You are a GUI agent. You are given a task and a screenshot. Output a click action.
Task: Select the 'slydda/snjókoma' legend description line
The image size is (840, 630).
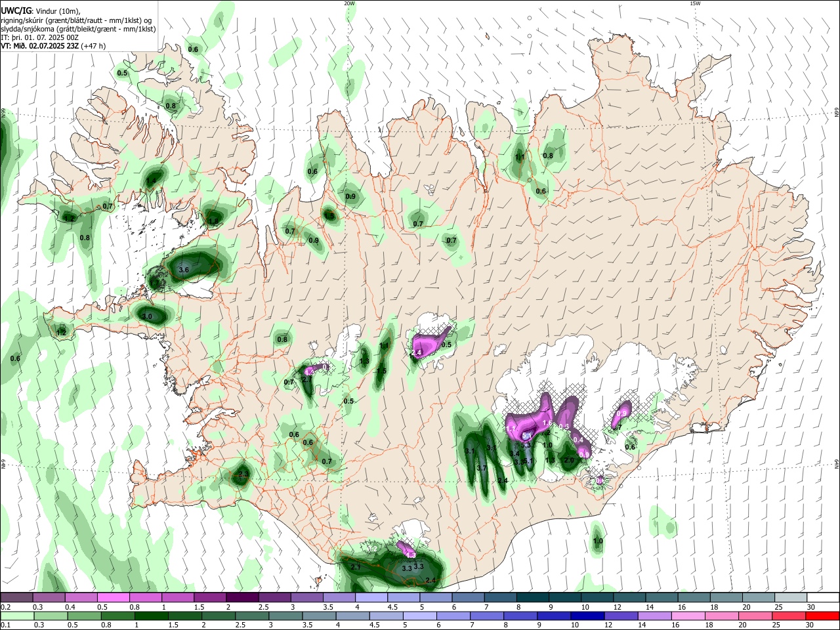[78, 29]
